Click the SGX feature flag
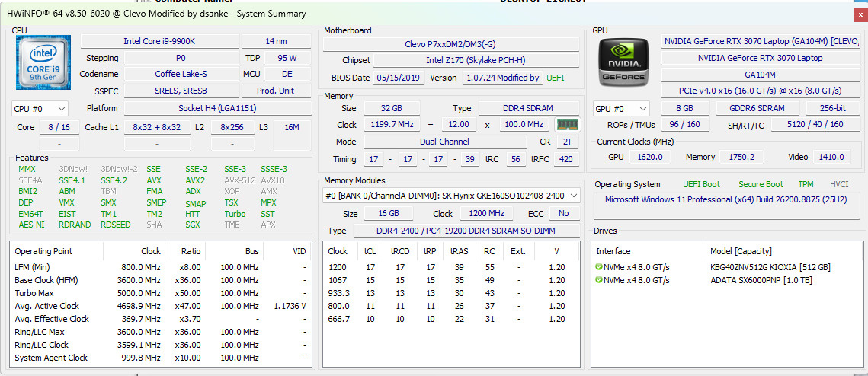 click(x=194, y=225)
